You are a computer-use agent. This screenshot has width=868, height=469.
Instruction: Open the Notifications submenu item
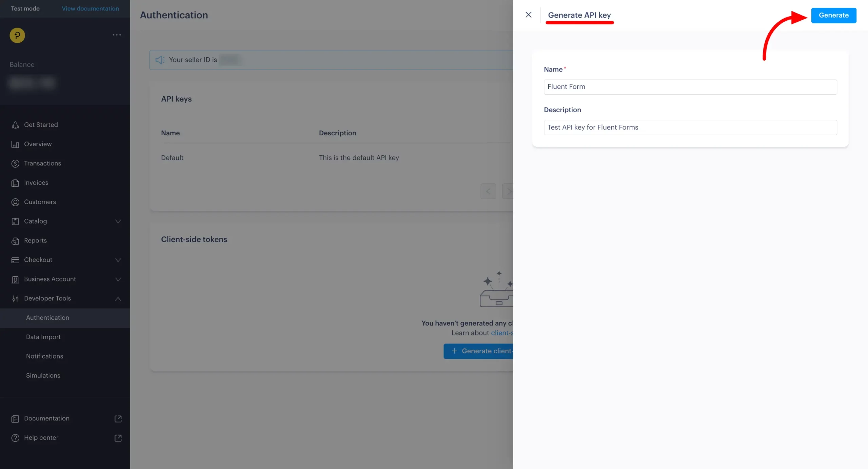(x=44, y=356)
